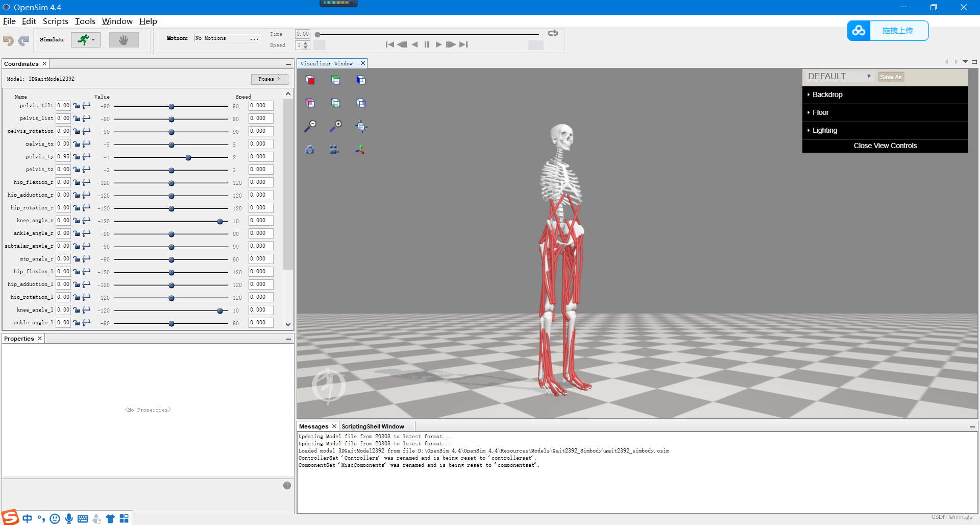980x525 pixels.
Task: Select the green-top cube view icon
Action: point(335,80)
